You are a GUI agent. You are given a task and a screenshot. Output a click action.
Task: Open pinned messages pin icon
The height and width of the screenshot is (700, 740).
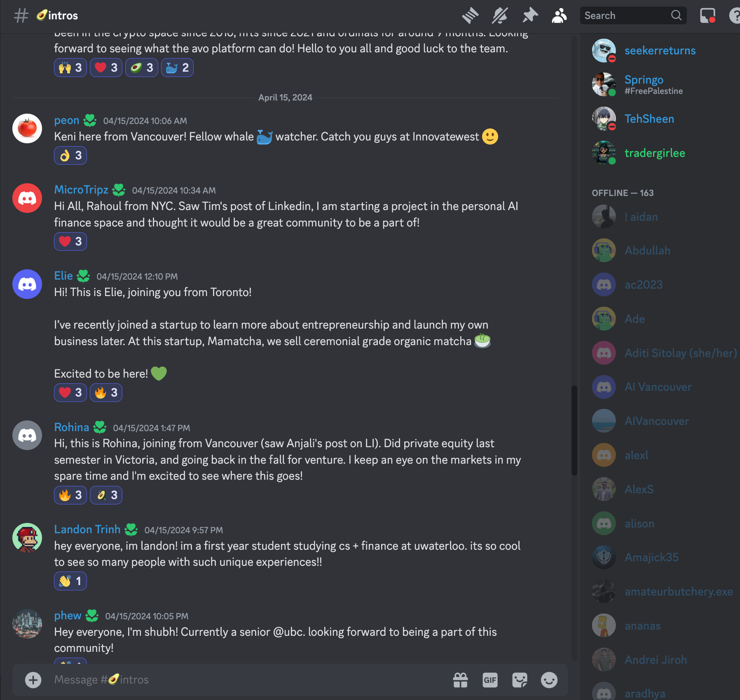530,16
